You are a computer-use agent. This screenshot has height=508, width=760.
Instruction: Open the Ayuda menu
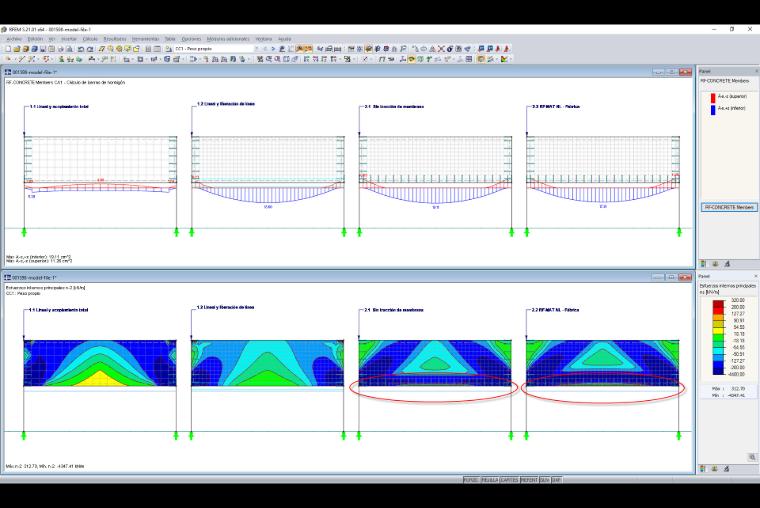click(285, 39)
